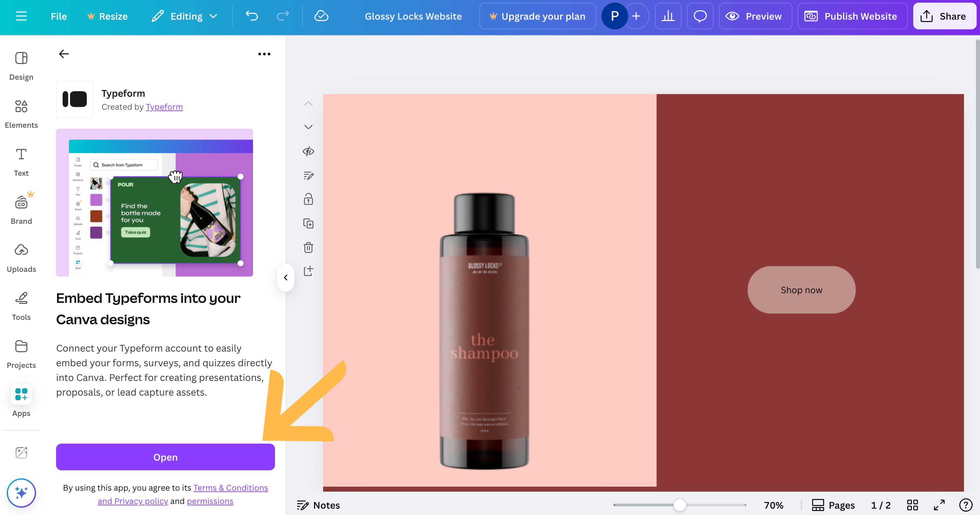Open the Apps sidebar tab

[x=21, y=401]
